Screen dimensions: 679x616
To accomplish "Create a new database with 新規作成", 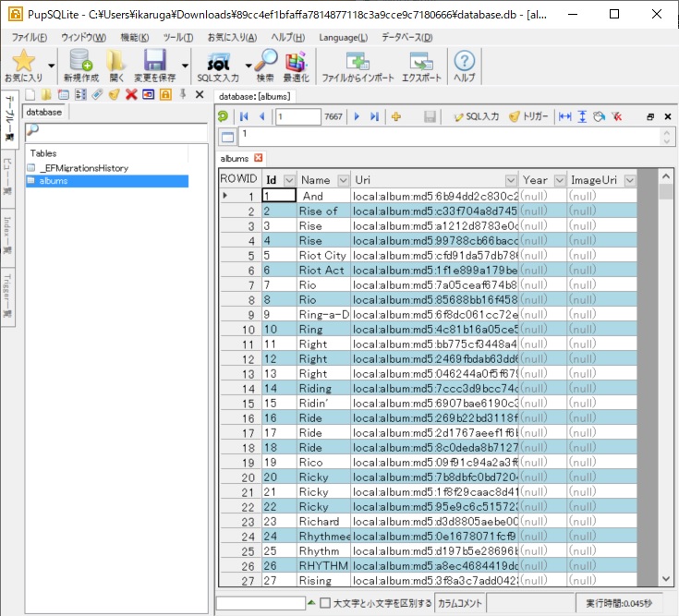I will [x=81, y=66].
